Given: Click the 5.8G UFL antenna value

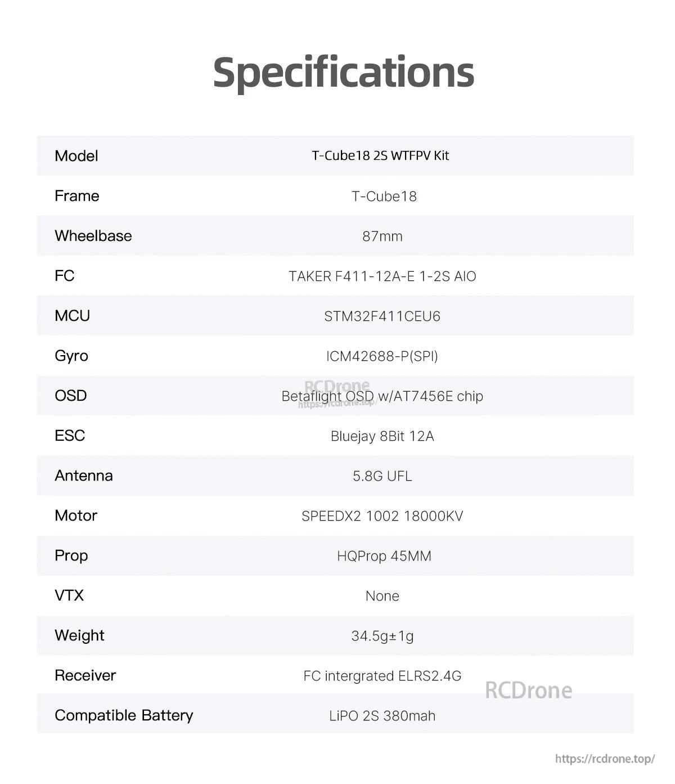Looking at the screenshot, I should [382, 476].
